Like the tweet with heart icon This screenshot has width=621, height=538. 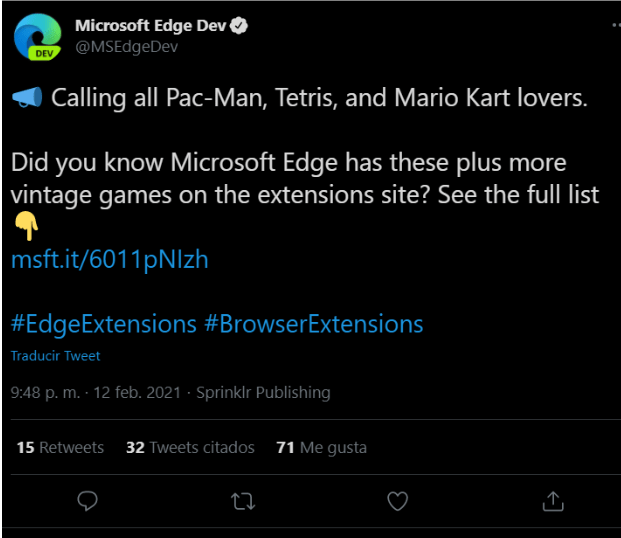point(398,499)
